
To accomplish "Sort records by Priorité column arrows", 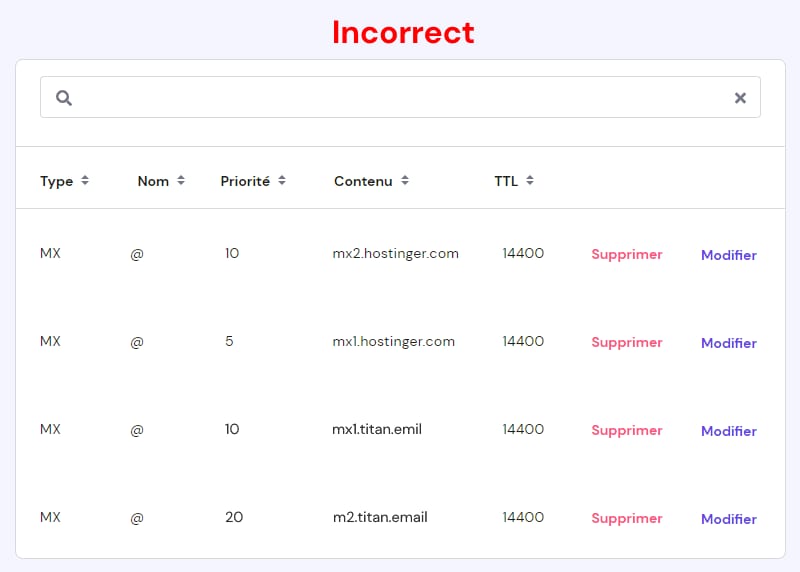I will tap(282, 180).
